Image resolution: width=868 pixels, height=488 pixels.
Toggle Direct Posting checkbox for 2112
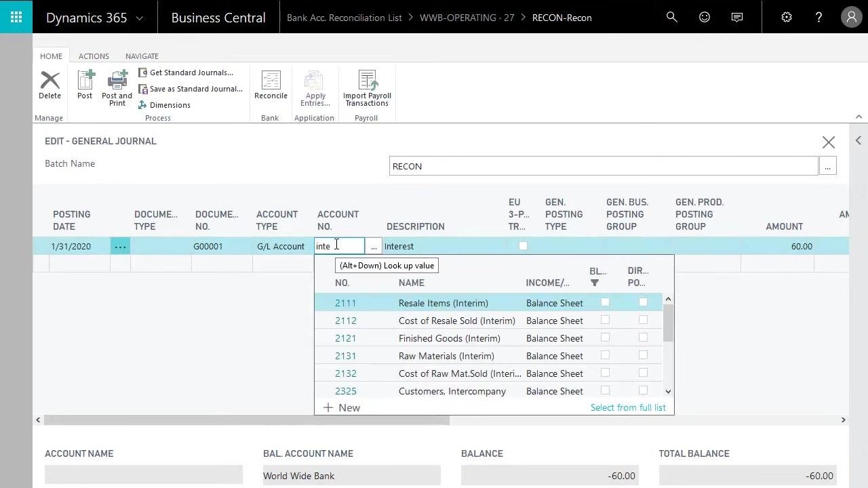[x=643, y=320]
